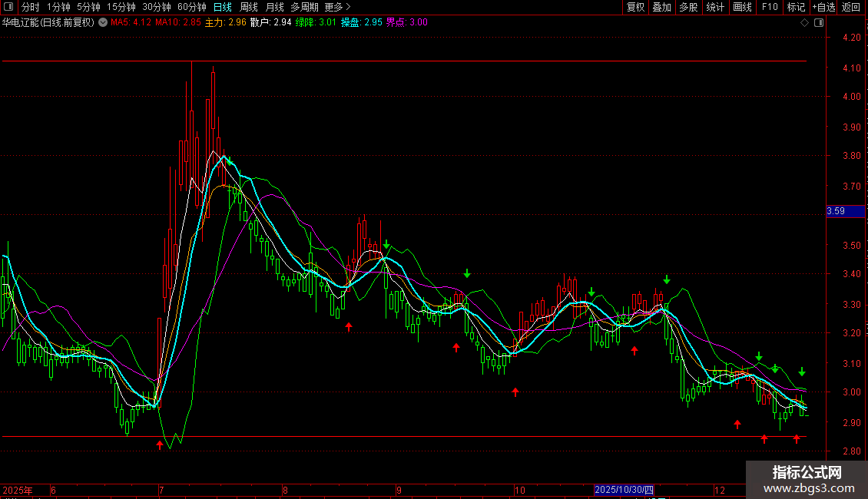Select the 5分钟 period
The height and width of the screenshot is (499, 868).
(x=88, y=7)
